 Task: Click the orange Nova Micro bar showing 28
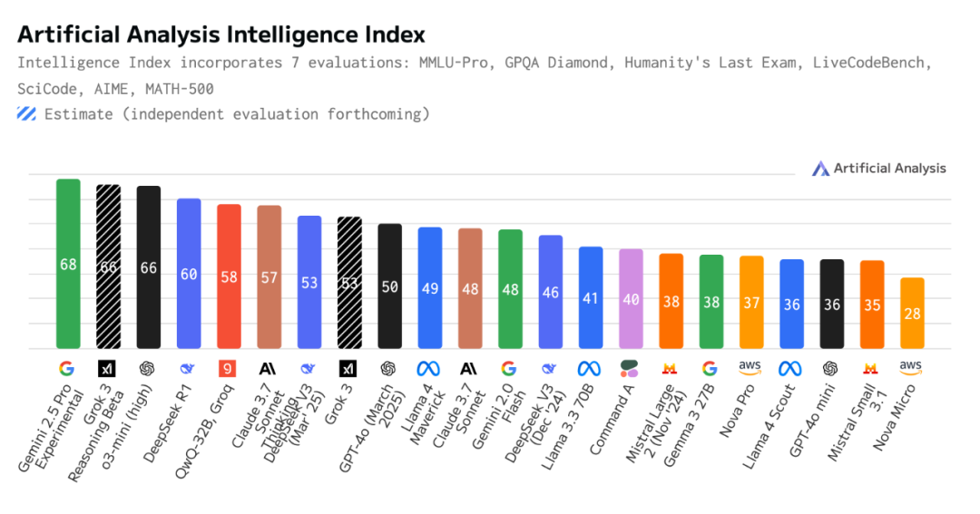[912, 313]
